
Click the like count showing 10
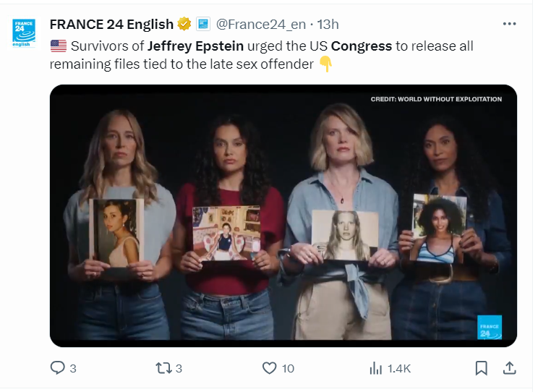click(288, 369)
